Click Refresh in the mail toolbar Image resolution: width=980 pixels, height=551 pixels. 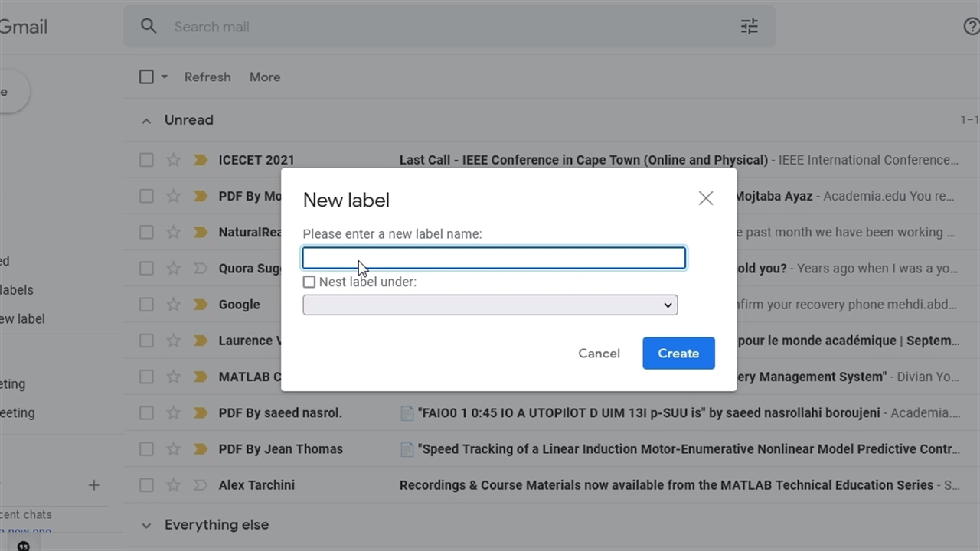[207, 77]
